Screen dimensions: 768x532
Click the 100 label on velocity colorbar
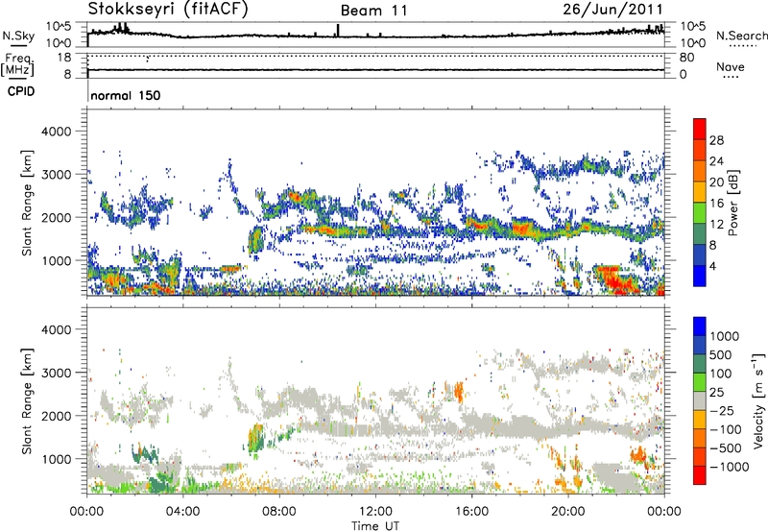pos(721,374)
